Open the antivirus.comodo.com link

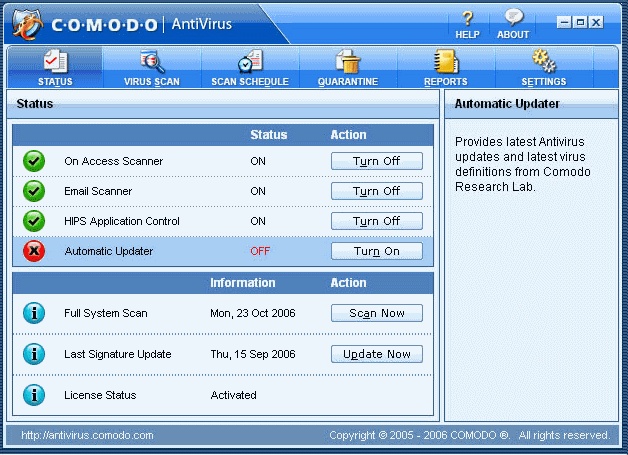tap(87, 435)
